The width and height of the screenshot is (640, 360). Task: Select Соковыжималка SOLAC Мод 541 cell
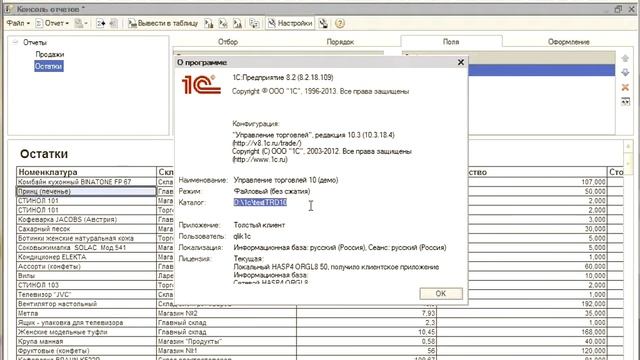coord(86,248)
